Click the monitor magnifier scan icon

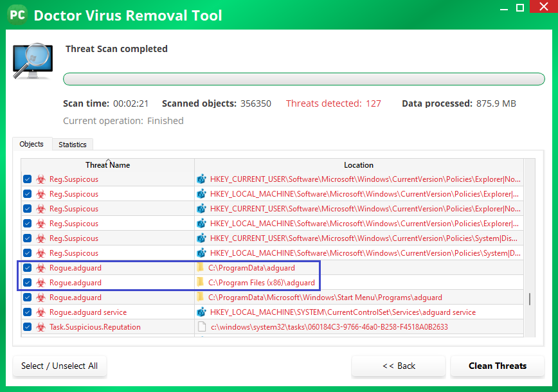tap(32, 62)
